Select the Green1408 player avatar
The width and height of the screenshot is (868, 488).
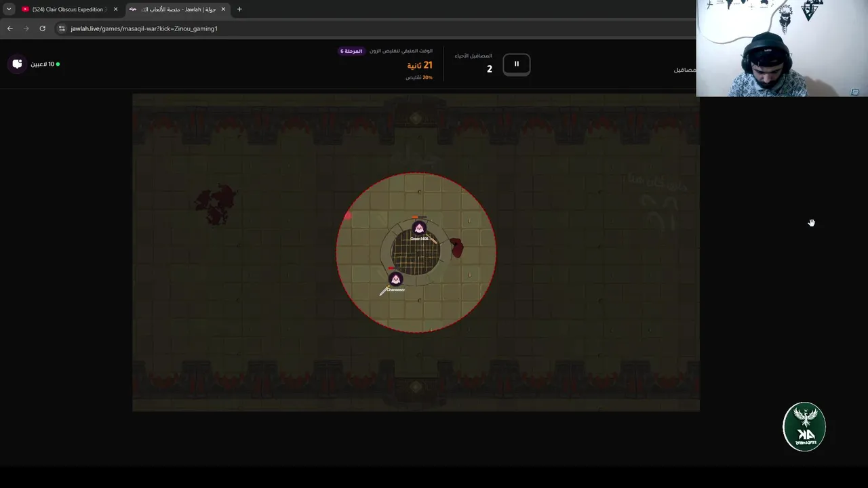(x=419, y=228)
